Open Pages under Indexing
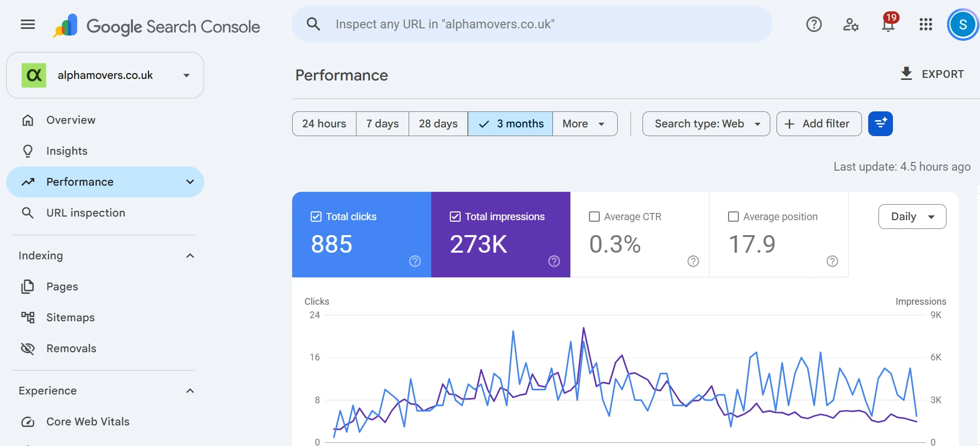This screenshot has width=980, height=446. pos(105,287)
